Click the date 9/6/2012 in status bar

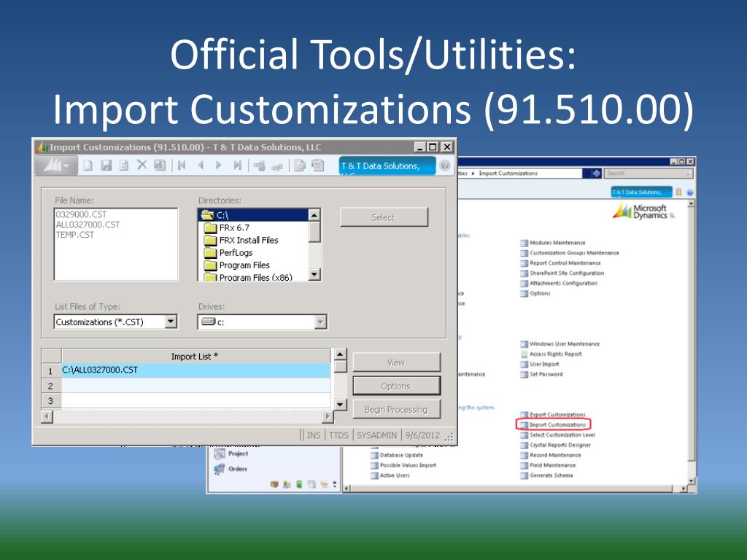click(x=422, y=435)
